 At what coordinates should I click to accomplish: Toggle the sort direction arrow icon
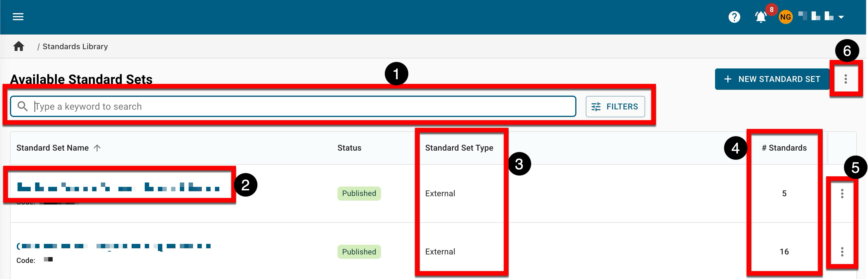point(97,148)
